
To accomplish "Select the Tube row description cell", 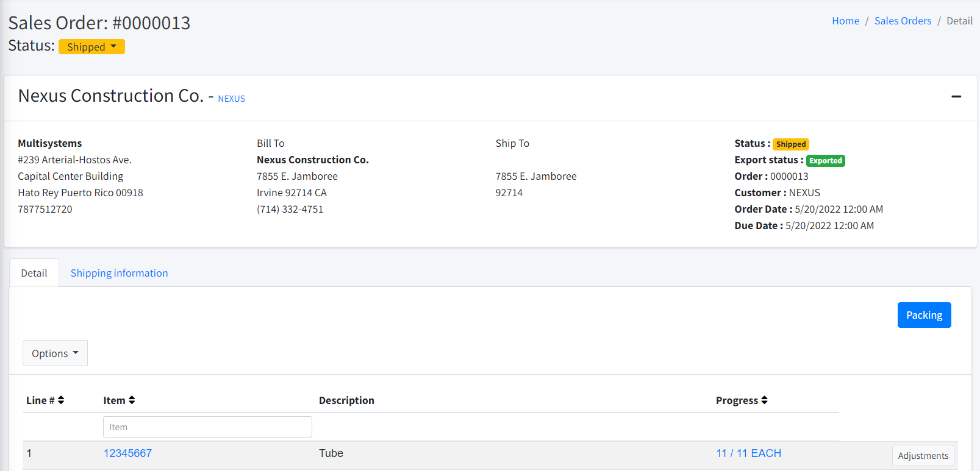I will pos(331,453).
